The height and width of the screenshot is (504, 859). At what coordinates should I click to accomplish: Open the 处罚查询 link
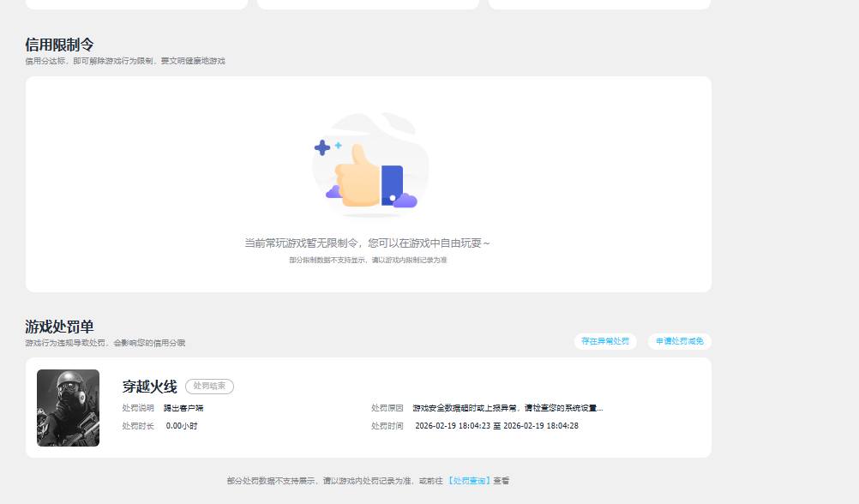(469, 481)
